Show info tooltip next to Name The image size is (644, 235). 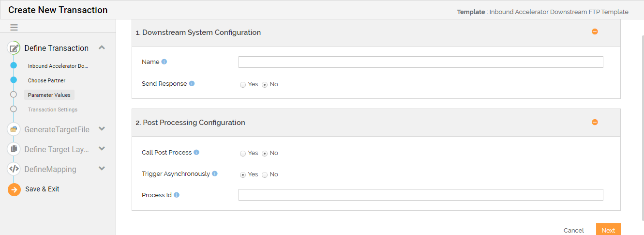tap(164, 62)
